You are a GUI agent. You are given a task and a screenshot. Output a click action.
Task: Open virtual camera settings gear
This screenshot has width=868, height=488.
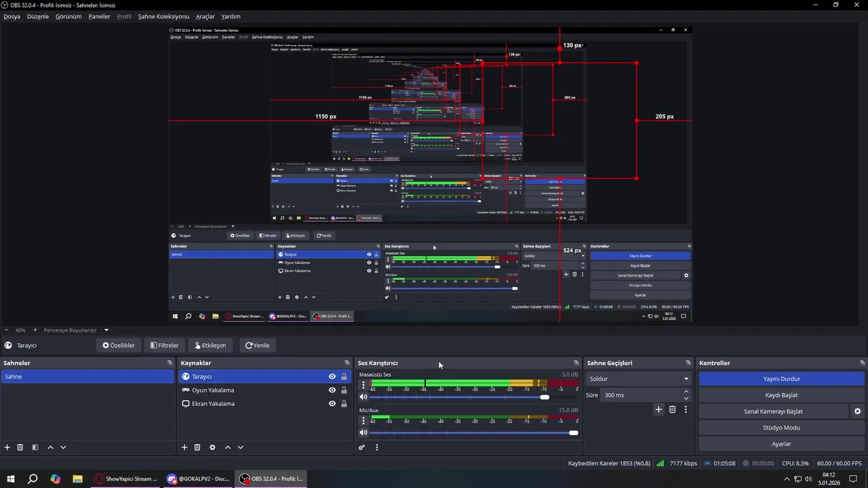coord(857,411)
